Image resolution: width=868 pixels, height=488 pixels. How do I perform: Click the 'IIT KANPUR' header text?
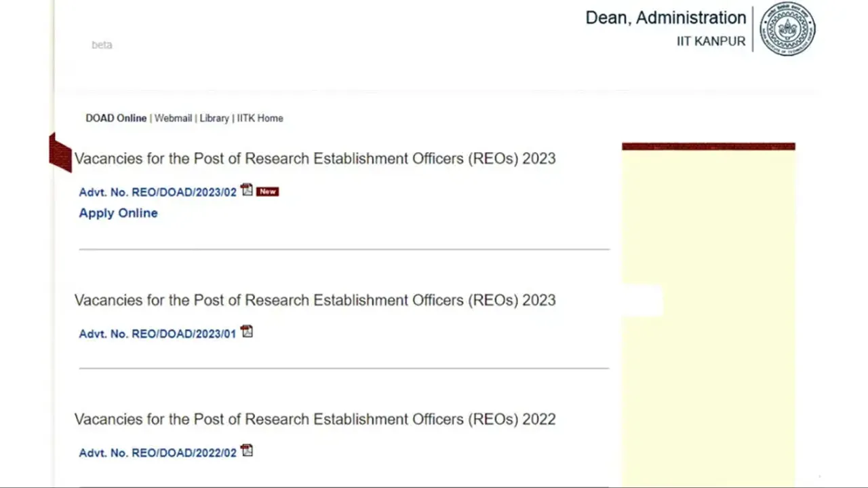(x=711, y=41)
